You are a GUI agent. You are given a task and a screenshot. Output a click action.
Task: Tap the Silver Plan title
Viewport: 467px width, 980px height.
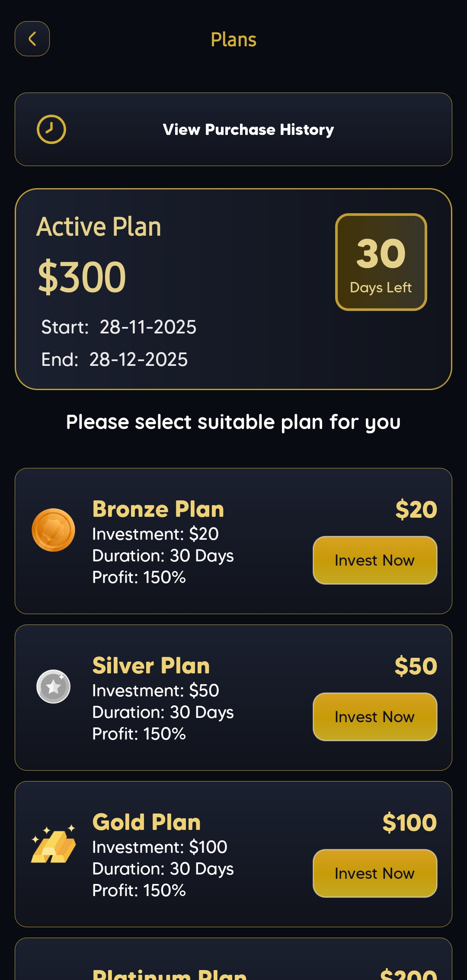151,666
